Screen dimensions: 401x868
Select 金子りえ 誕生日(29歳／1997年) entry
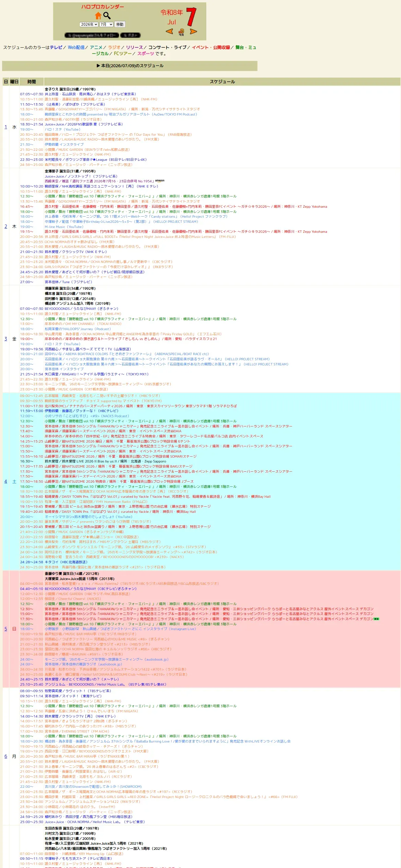[x=70, y=89]
